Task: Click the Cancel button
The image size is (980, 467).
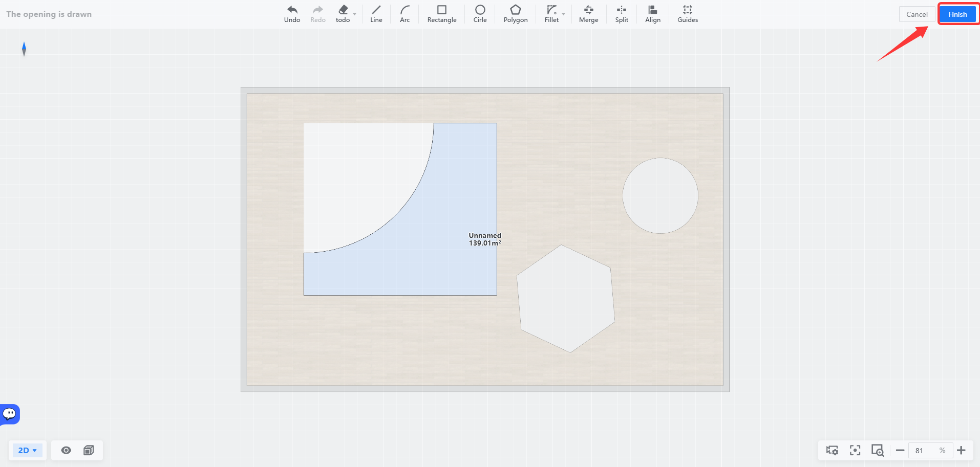Action: tap(917, 14)
